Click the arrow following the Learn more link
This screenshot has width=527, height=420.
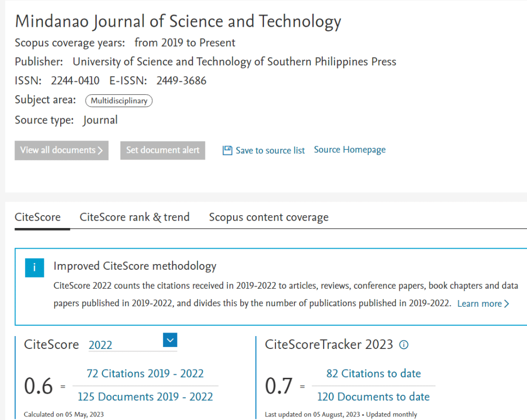click(x=506, y=304)
